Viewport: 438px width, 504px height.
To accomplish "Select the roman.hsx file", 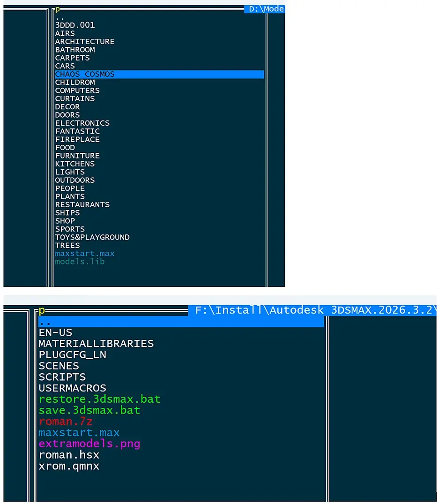I will point(69,455).
